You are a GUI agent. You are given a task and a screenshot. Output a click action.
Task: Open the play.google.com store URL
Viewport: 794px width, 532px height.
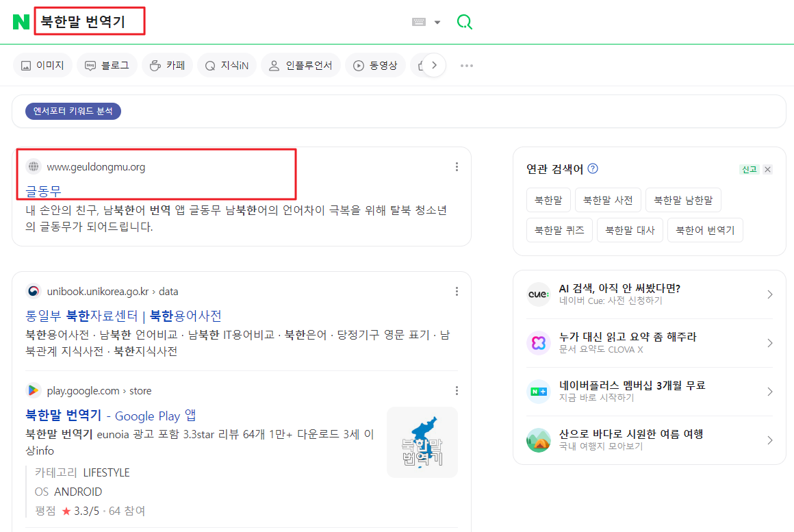[x=99, y=391]
